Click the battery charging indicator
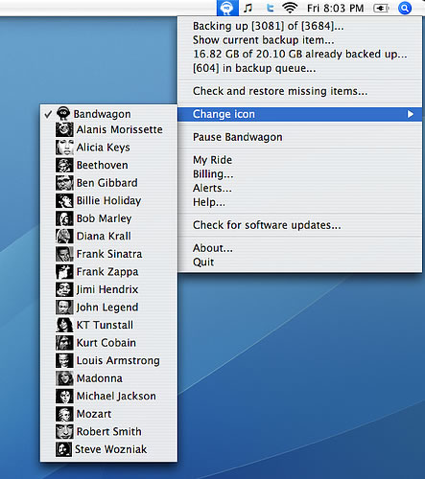Image resolution: width=425 pixels, height=479 pixels. coord(381,8)
